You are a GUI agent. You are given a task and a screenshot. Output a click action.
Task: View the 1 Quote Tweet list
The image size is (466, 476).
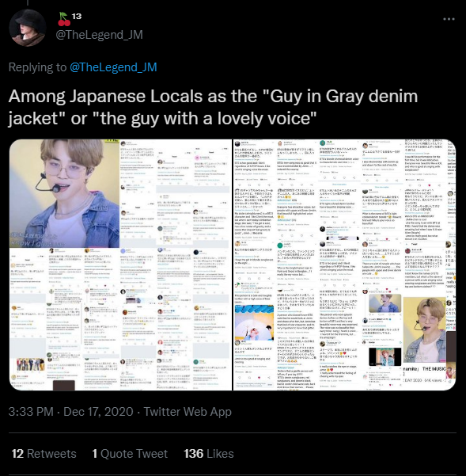(x=130, y=454)
